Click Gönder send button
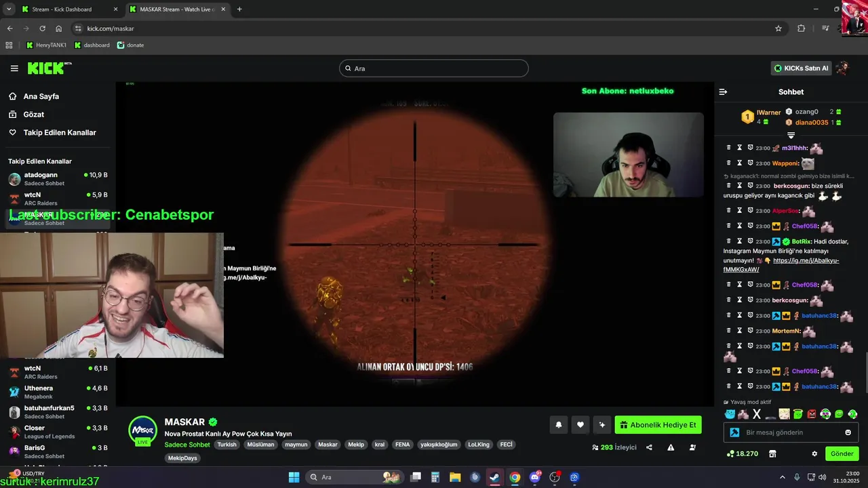 [x=842, y=453]
